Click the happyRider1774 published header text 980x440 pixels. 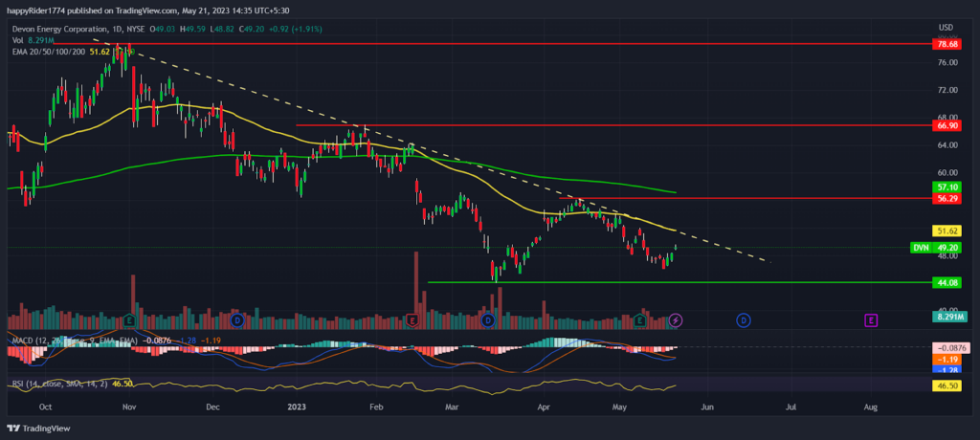[147, 10]
